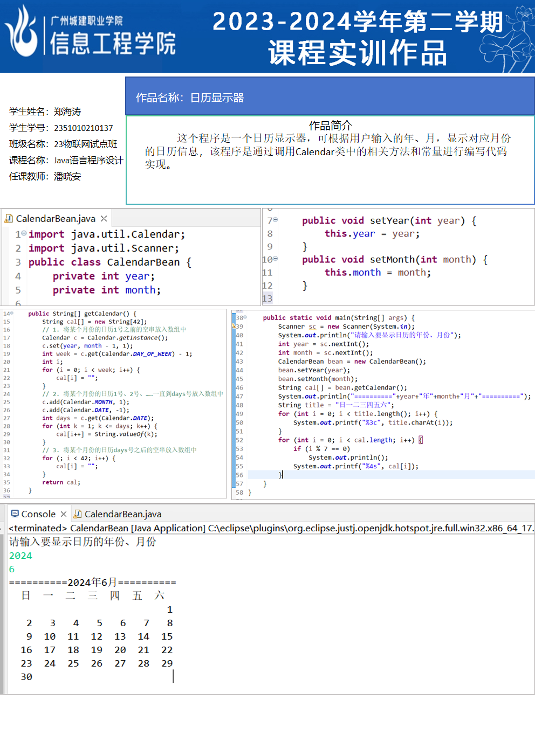Click the Java file icon beside the Console tab
Image resolution: width=535 pixels, height=756 pixels.
78,514
